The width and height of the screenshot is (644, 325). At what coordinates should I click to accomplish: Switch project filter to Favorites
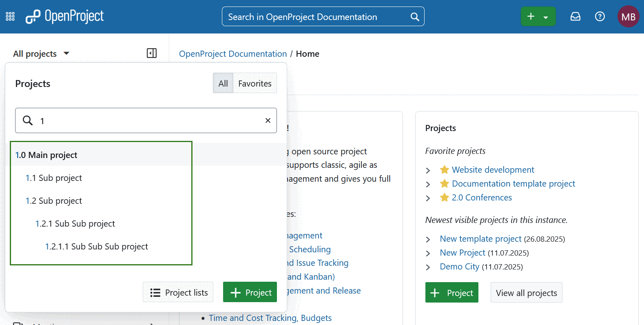point(255,83)
